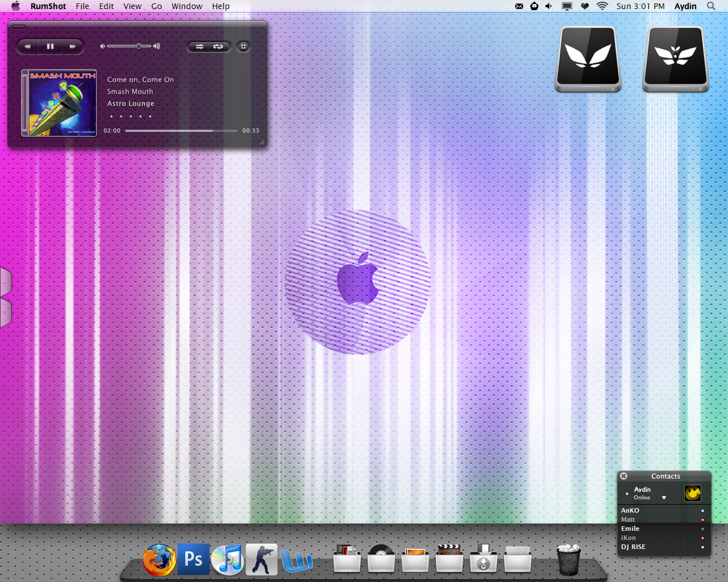
Task: Click the volume icon in menu bar
Action: point(548,6)
